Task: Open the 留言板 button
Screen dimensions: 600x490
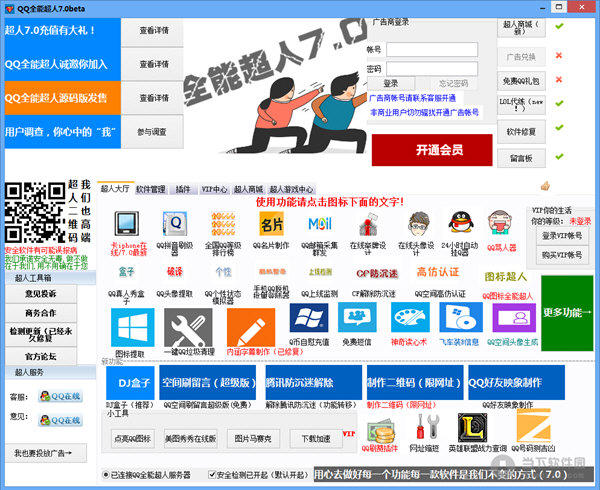Action: [521, 158]
